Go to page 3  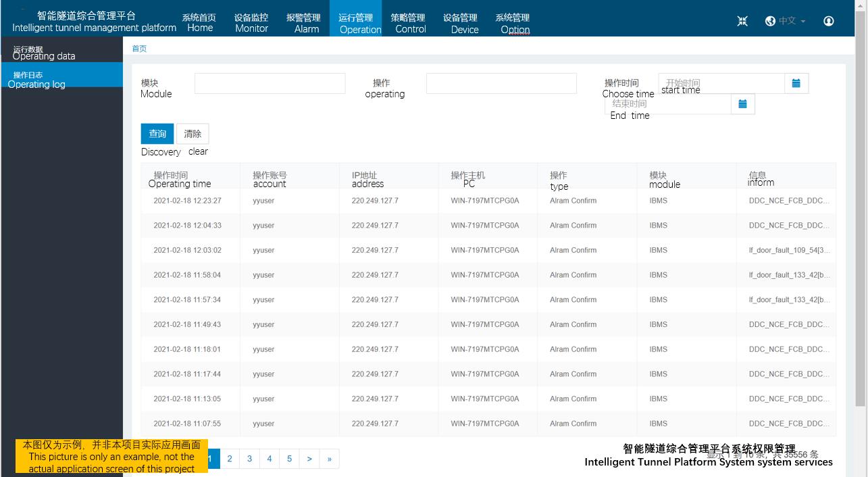point(249,459)
